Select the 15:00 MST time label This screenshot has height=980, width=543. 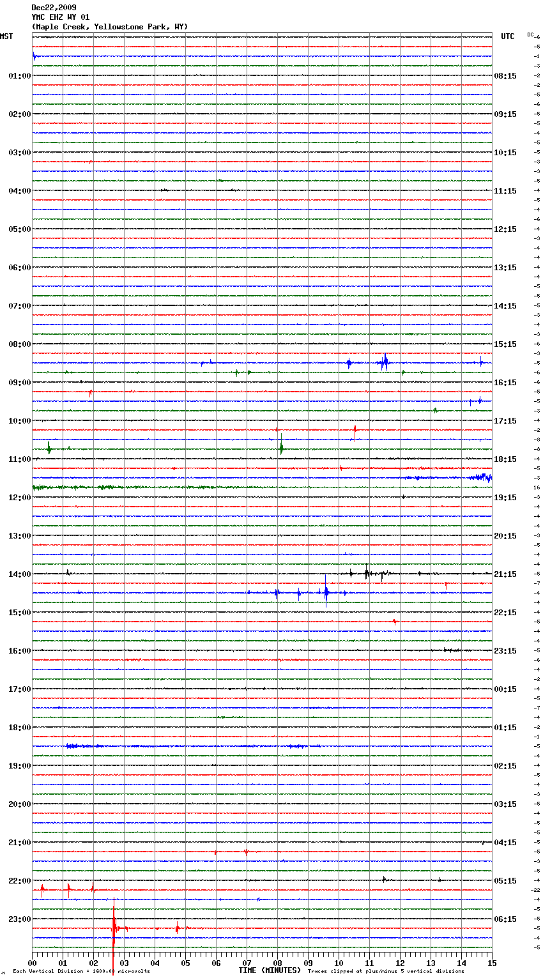[x=20, y=613]
